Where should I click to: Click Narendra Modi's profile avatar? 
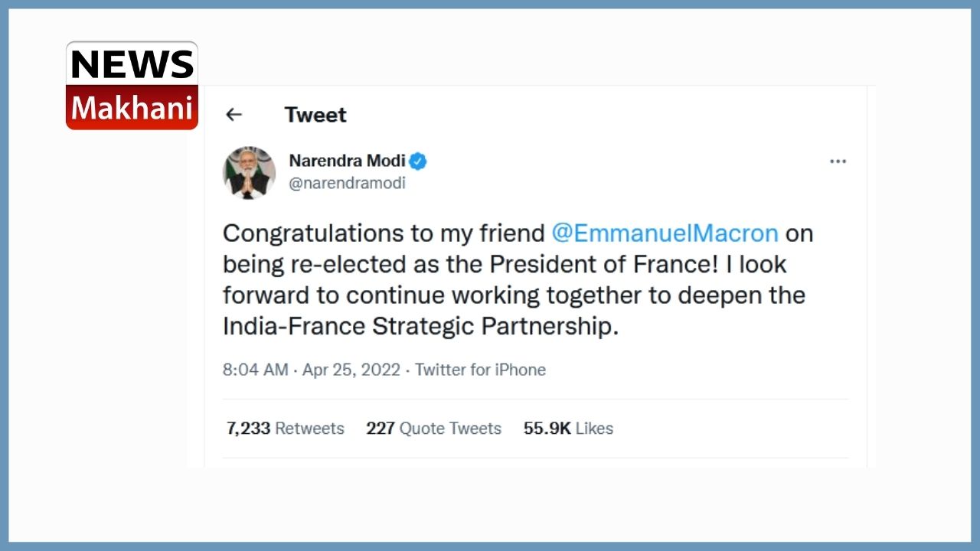coord(249,173)
